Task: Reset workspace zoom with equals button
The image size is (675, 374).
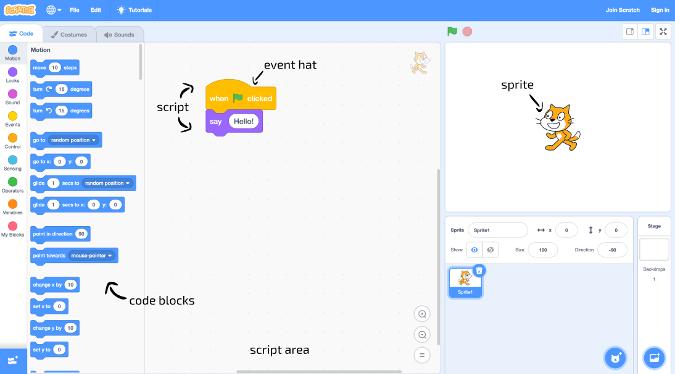Action: point(422,355)
